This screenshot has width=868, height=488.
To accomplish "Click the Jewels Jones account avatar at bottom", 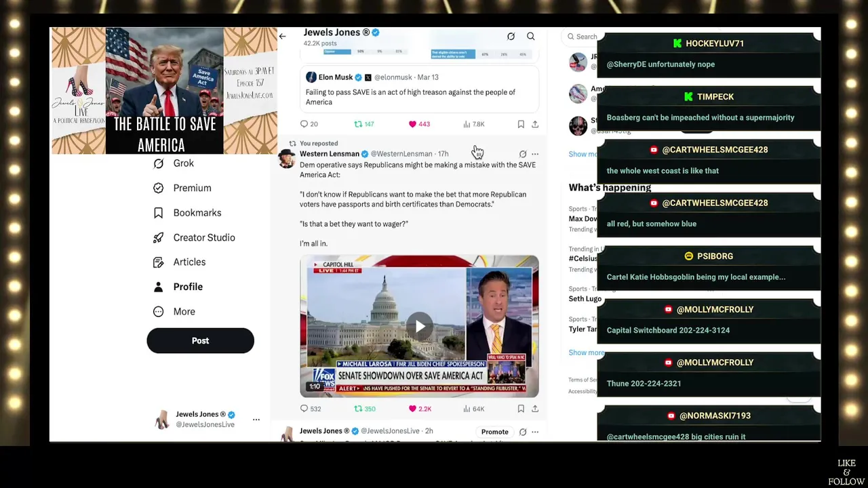I will [x=162, y=420].
